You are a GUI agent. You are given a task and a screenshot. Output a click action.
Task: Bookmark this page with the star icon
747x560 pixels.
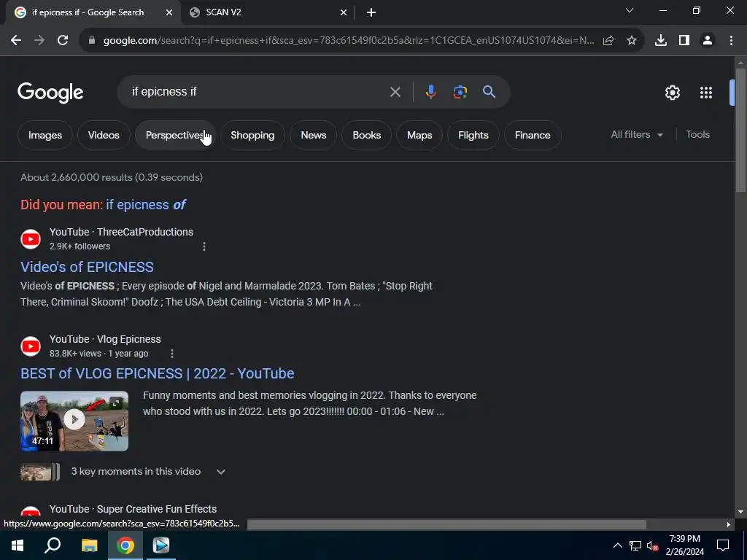click(x=631, y=41)
